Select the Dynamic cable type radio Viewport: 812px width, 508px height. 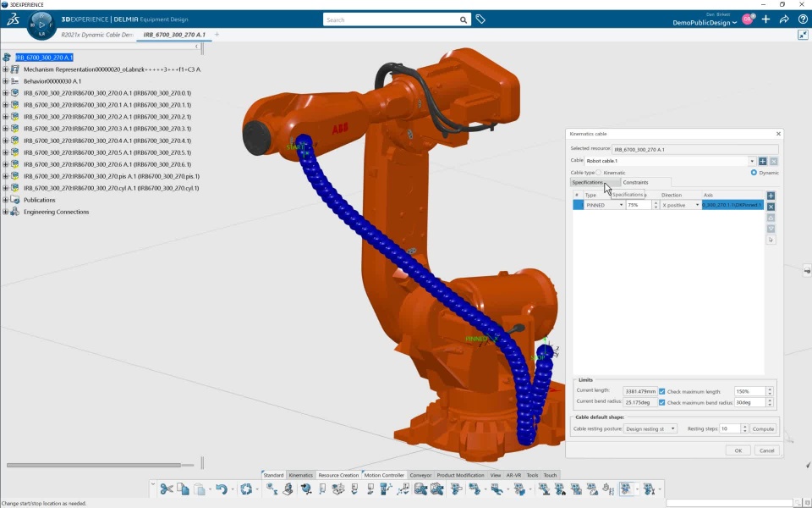coord(754,173)
